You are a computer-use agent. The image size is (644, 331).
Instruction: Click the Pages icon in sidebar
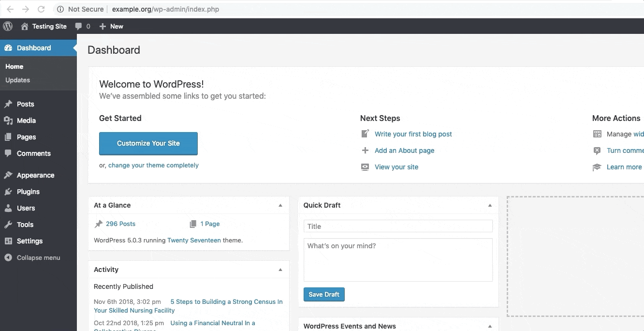point(8,137)
